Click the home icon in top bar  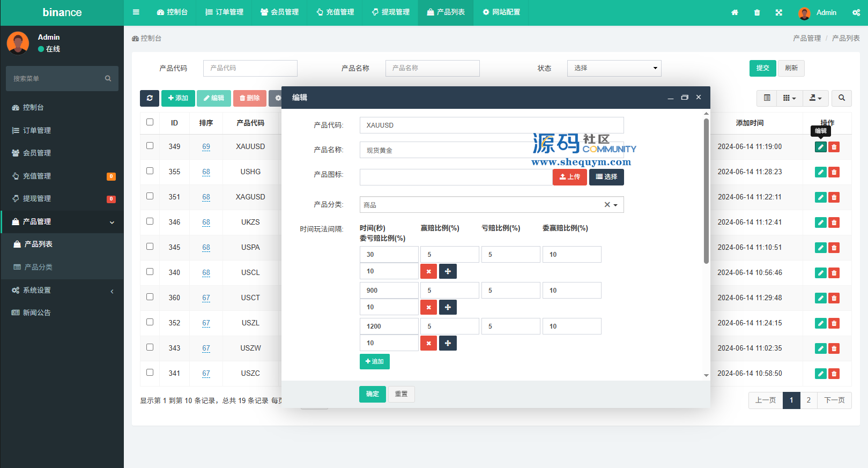pos(735,12)
